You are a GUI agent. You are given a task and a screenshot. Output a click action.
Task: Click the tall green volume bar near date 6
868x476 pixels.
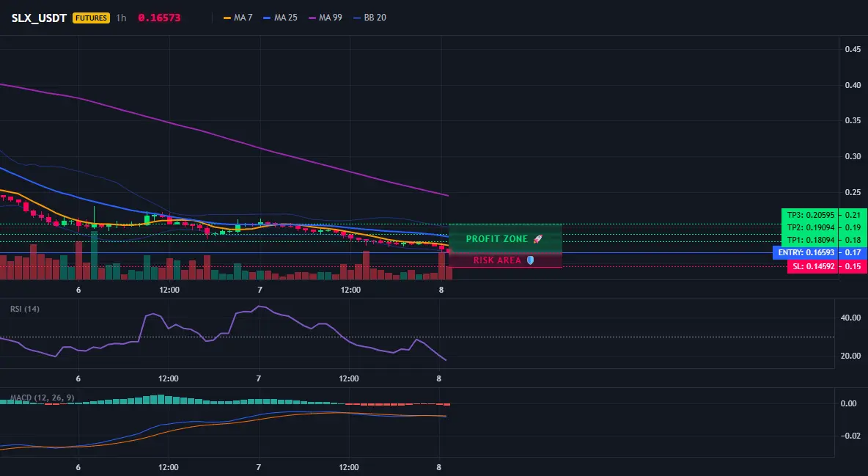pos(94,255)
